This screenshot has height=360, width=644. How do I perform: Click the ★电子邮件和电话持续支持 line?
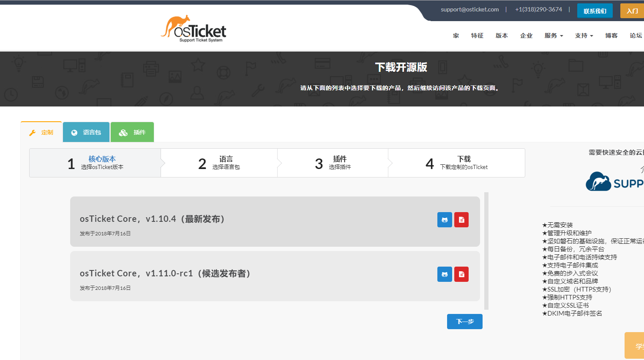pos(579,257)
